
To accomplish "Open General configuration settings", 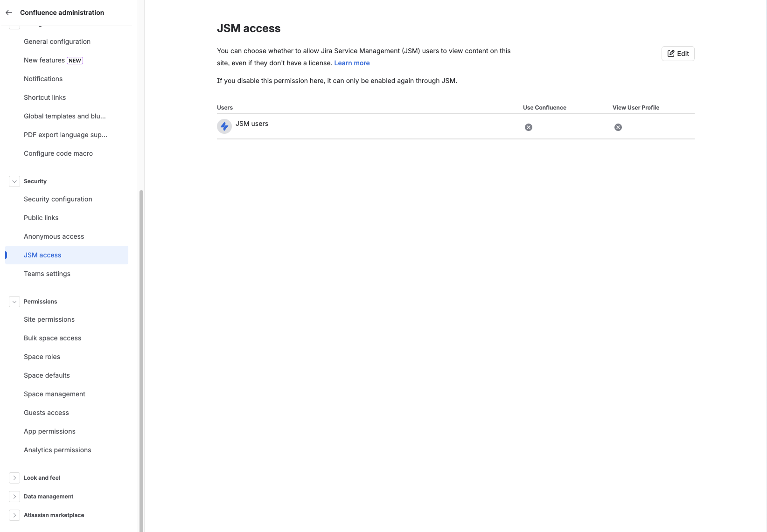I will coord(67,41).
